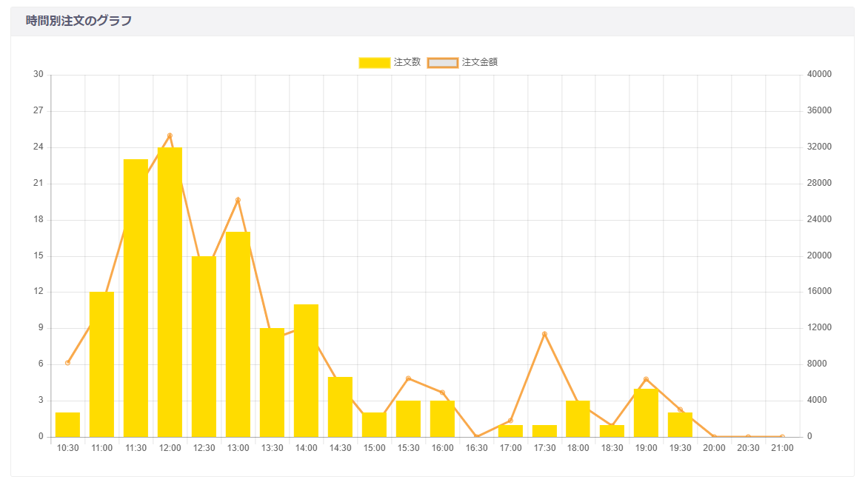Click the 13:30 yellow bar
This screenshot has height=488, width=868.
pos(272,383)
